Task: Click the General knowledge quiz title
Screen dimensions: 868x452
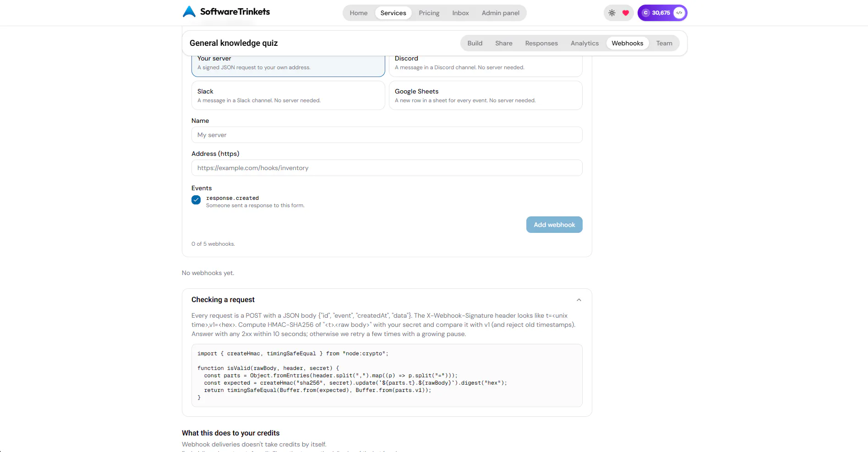Action: click(x=234, y=43)
